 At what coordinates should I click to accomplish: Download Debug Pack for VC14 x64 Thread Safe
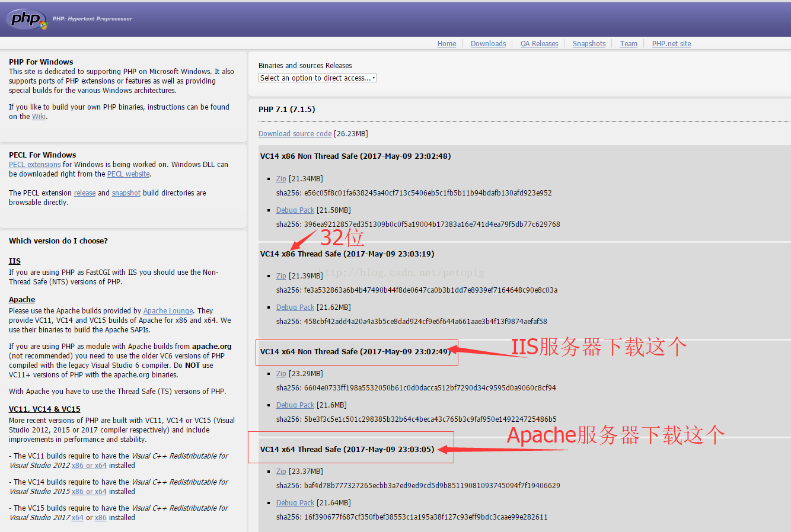pyautogui.click(x=295, y=503)
